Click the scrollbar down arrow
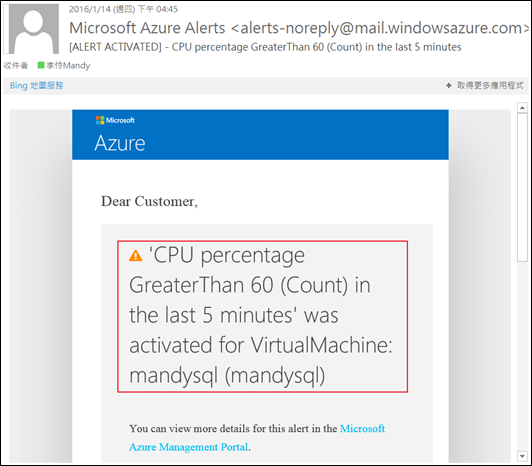532x466 pixels. pos(522,456)
